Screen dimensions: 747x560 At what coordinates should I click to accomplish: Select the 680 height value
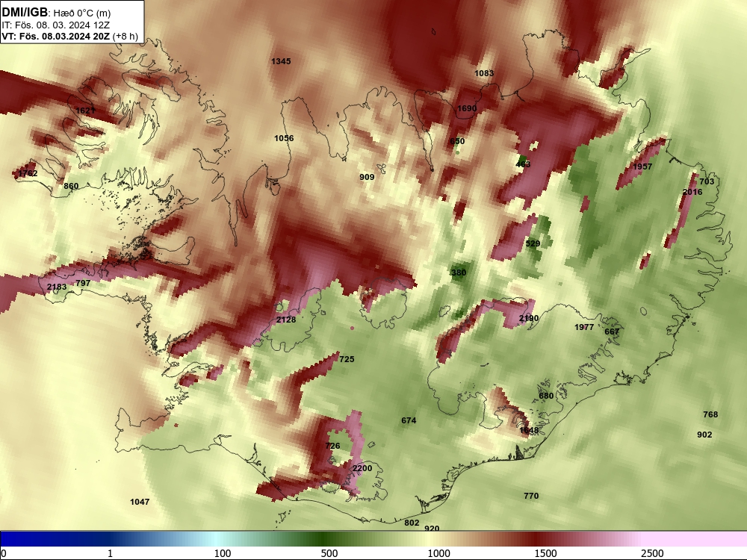546,396
